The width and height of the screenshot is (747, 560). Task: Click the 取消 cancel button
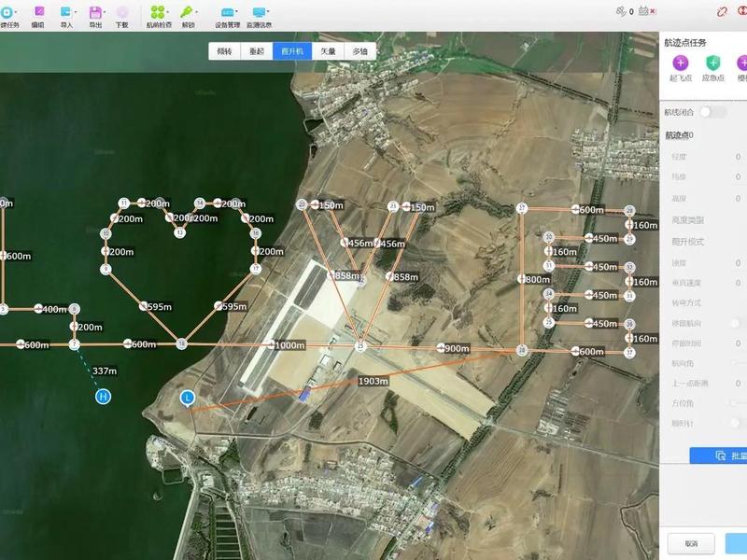point(691,543)
